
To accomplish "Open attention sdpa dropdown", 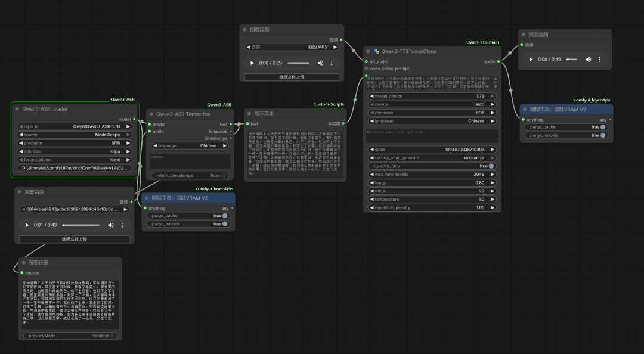I will tap(75, 151).
